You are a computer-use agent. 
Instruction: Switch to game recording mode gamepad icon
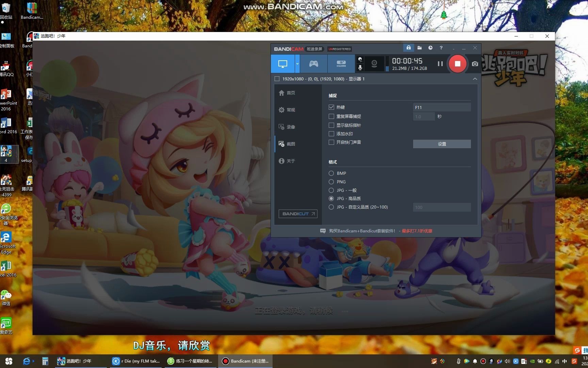point(313,64)
